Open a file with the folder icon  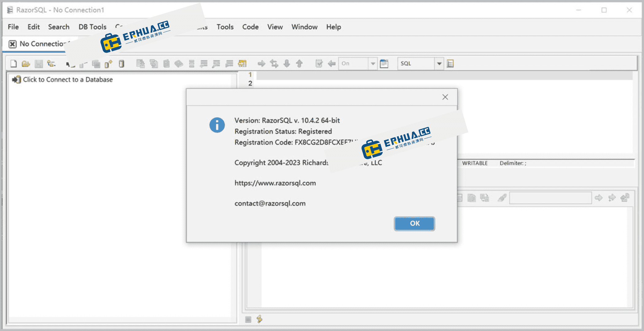click(26, 64)
